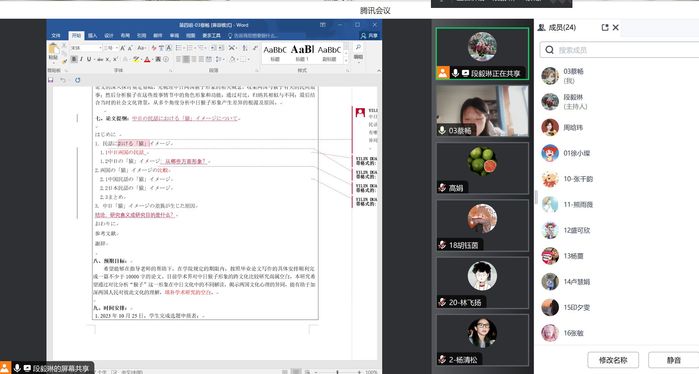This screenshot has height=374, width=699.
Task: Toggle Bold formatting in Word
Action: click(74, 59)
